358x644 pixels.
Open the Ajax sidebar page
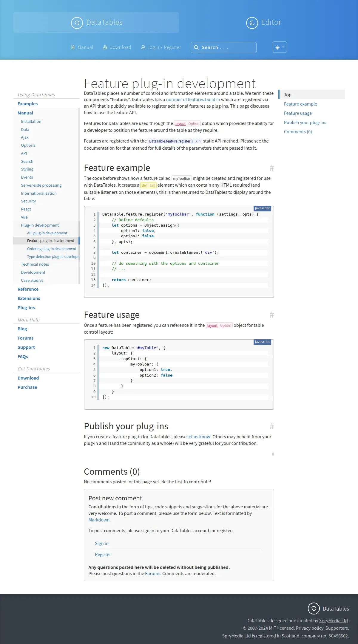[25, 137]
